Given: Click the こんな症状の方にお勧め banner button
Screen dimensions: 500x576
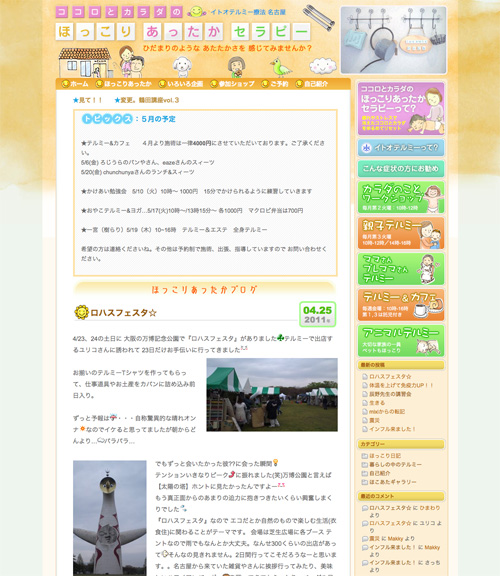Looking at the screenshot, I should click(401, 169).
